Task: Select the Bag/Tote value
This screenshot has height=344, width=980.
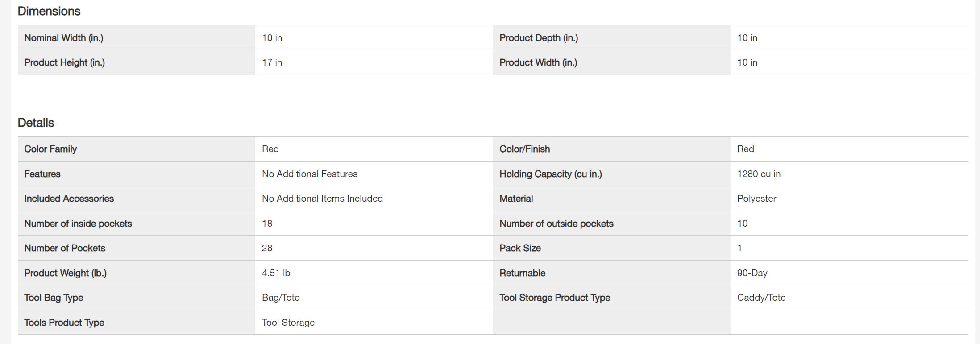Action: coord(281,298)
